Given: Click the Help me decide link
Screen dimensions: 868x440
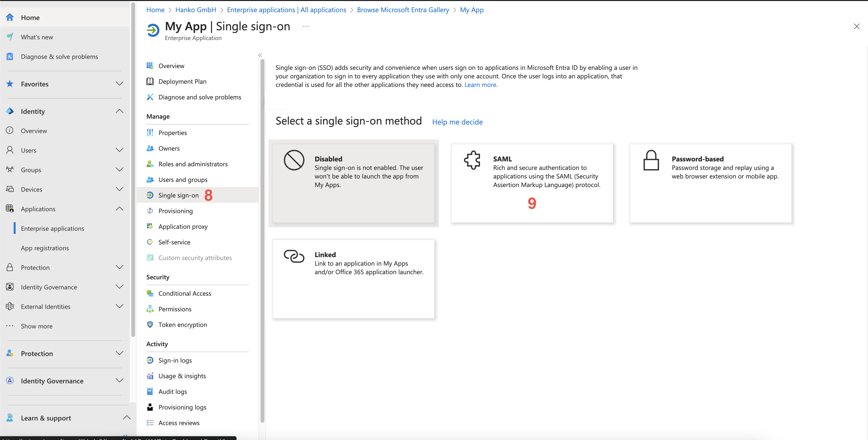Looking at the screenshot, I should [457, 122].
